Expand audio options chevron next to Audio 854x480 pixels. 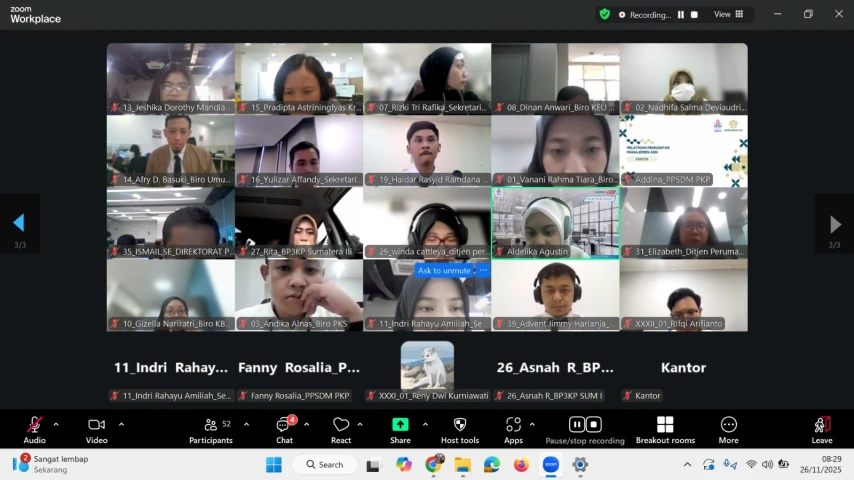pos(56,424)
